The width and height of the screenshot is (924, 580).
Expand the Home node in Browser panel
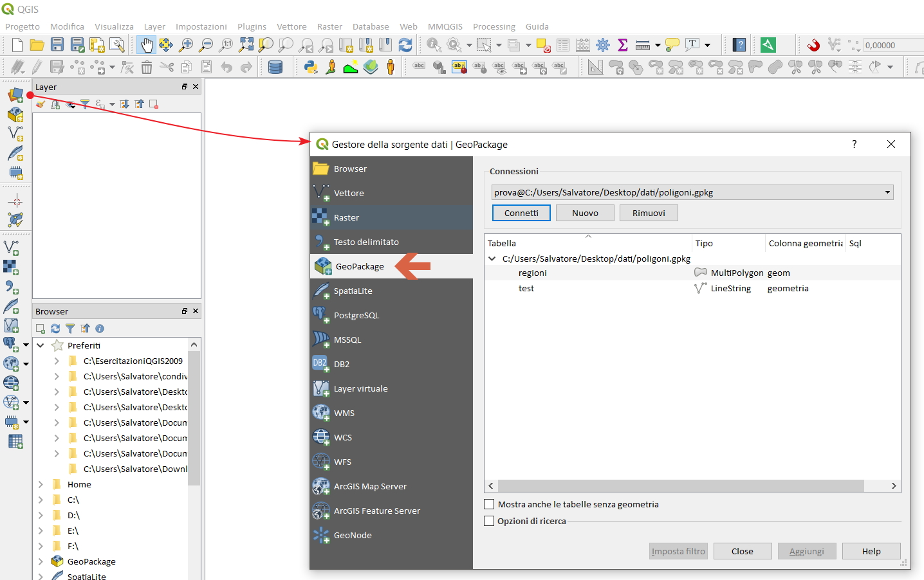click(x=41, y=485)
